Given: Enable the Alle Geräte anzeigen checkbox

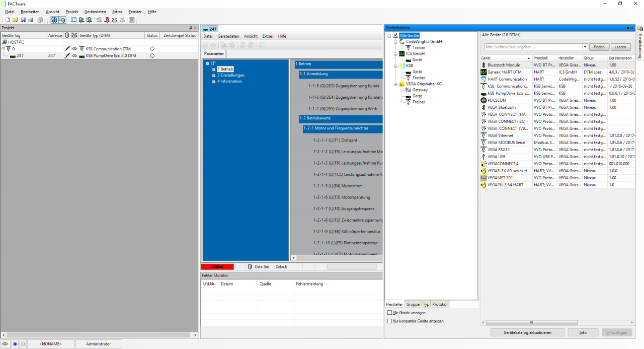Looking at the screenshot, I should click(x=389, y=313).
